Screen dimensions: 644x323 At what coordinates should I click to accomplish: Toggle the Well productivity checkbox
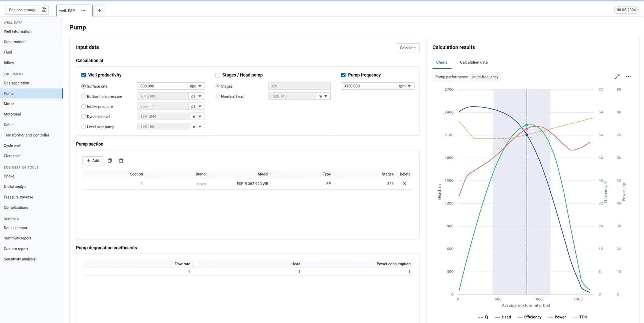[83, 75]
